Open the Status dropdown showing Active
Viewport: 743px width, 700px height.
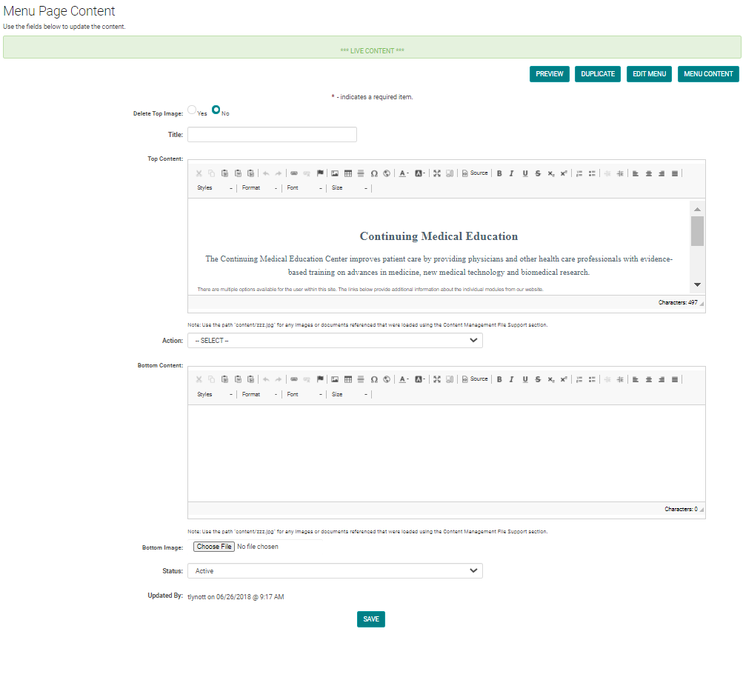click(335, 571)
